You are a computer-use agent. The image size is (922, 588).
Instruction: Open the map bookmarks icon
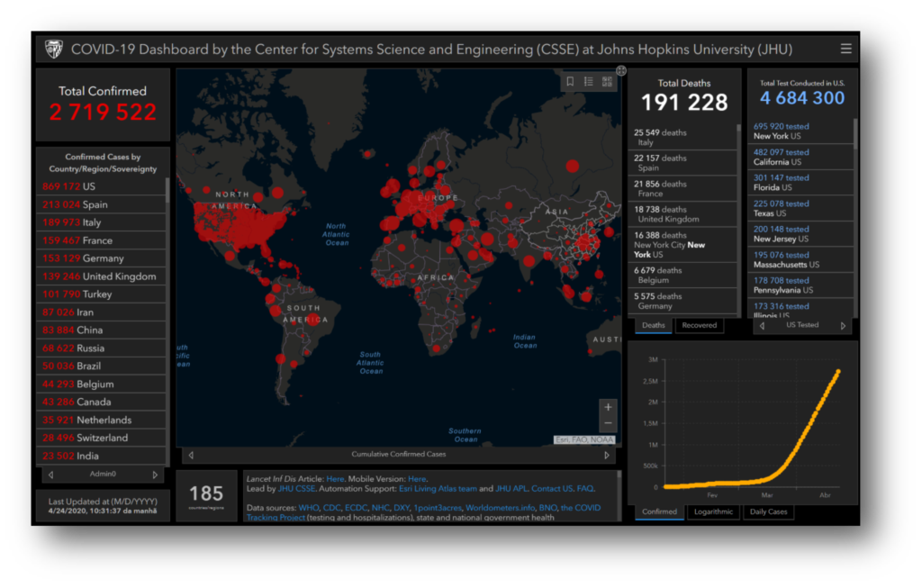pos(570,82)
